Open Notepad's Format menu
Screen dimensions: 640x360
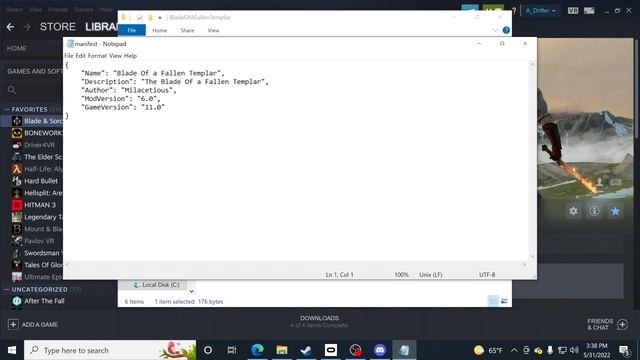tap(97, 56)
